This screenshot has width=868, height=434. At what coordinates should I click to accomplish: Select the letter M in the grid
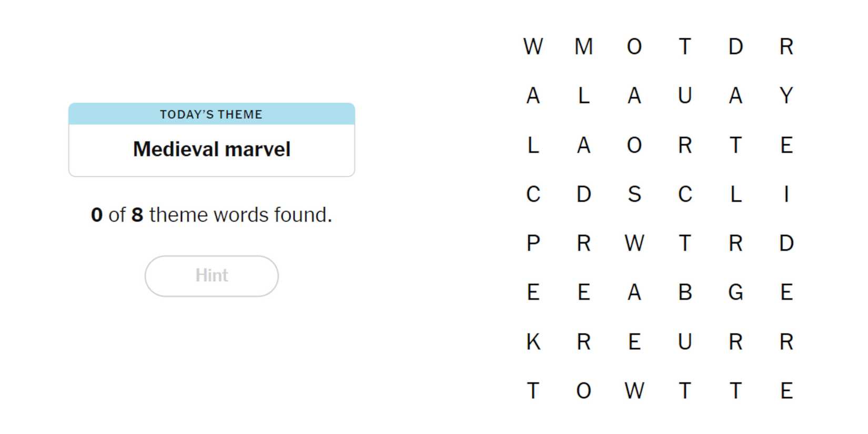tap(583, 47)
